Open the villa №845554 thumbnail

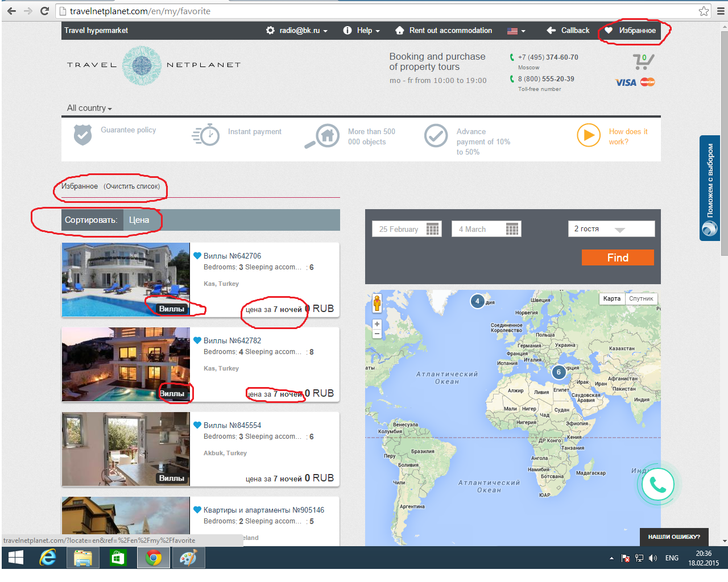(x=126, y=449)
